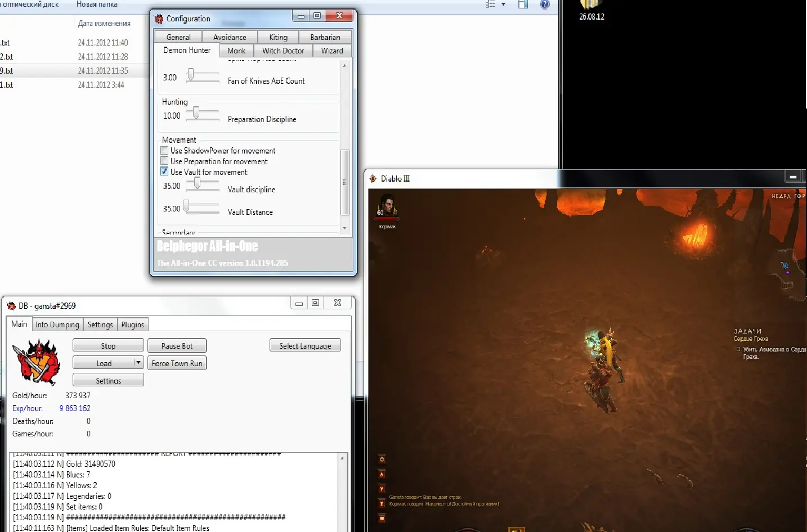Viewport: 807px width, 532px height.
Task: Click the Explorer change view icon
Action: [490, 4]
